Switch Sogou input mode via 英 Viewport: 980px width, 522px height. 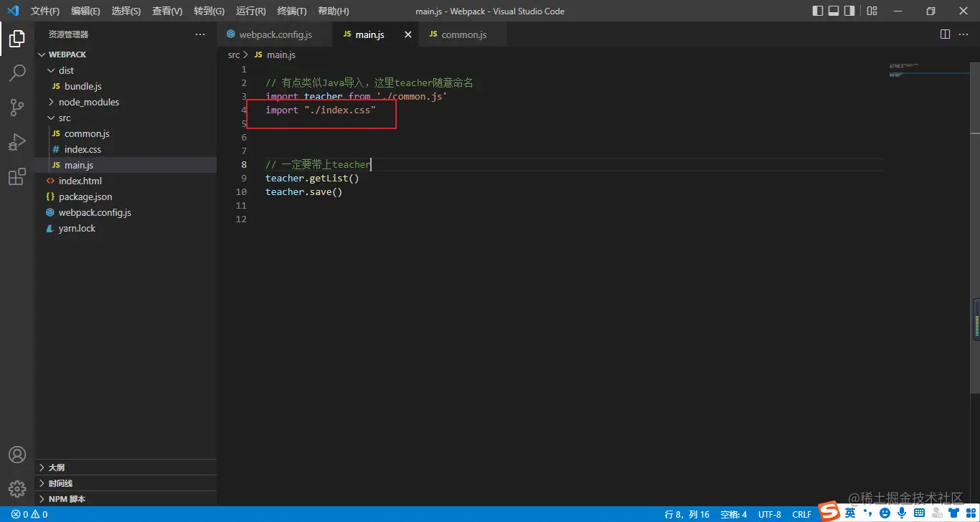(x=850, y=513)
